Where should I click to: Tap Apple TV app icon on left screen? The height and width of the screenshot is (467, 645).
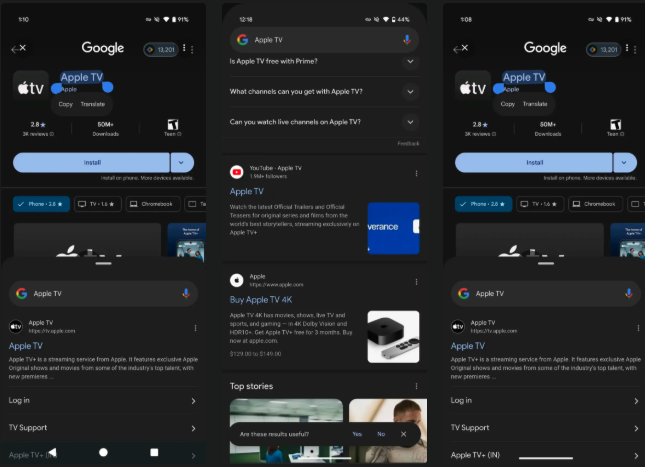[31, 87]
